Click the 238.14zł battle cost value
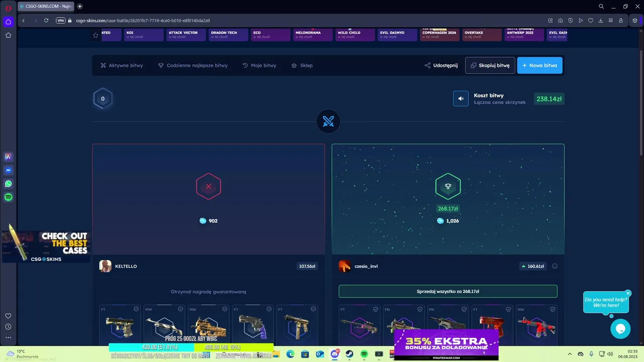644x362 pixels. 549,99
